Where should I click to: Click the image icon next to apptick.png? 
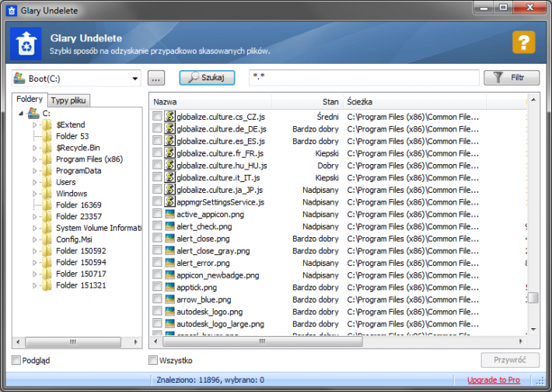pyautogui.click(x=169, y=287)
